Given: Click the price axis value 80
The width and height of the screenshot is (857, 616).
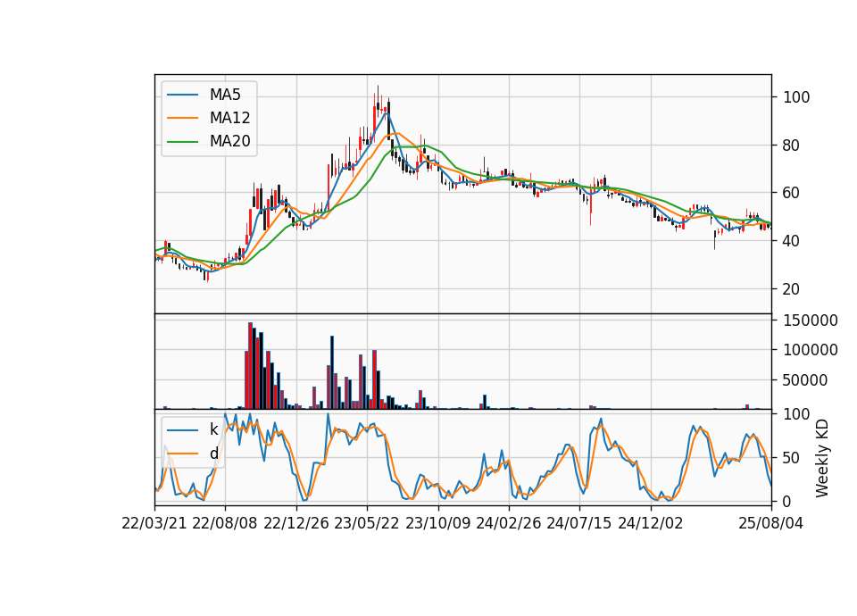Looking at the screenshot, I should point(792,146).
